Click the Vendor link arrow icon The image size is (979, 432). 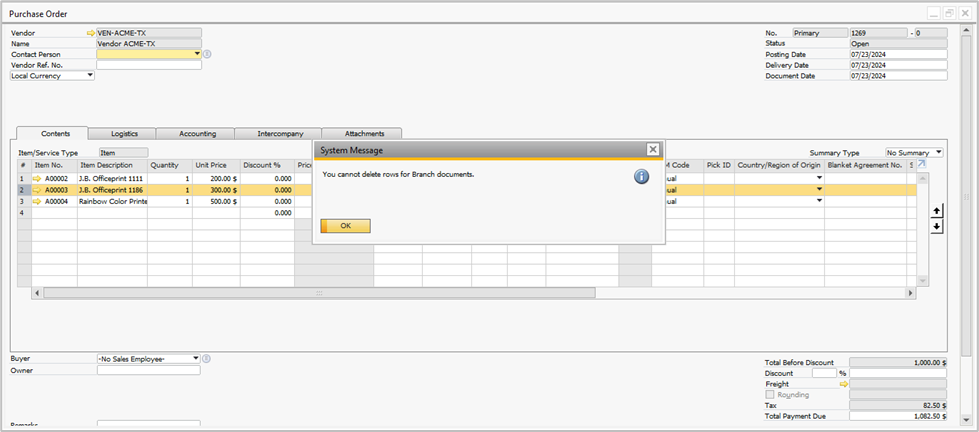click(x=91, y=33)
